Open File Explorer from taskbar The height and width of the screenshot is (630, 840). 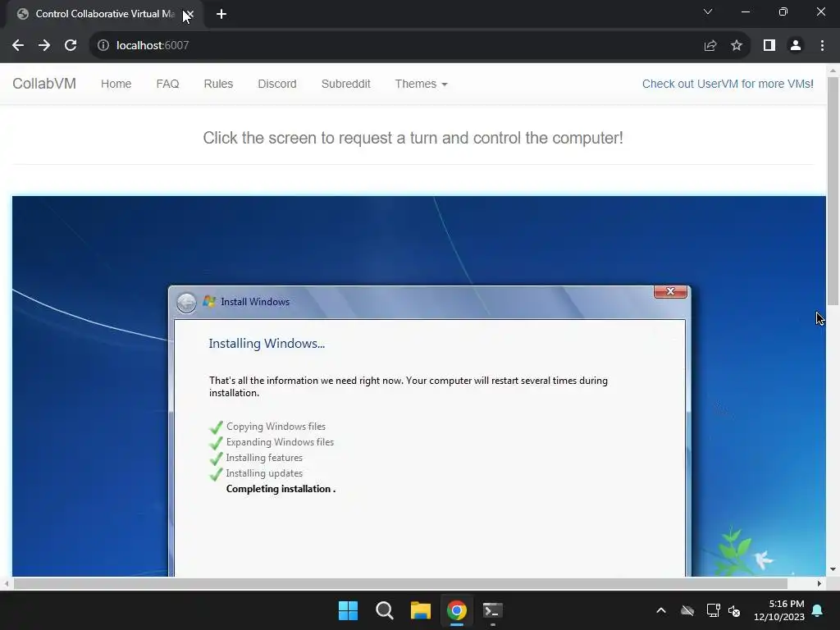(x=421, y=610)
